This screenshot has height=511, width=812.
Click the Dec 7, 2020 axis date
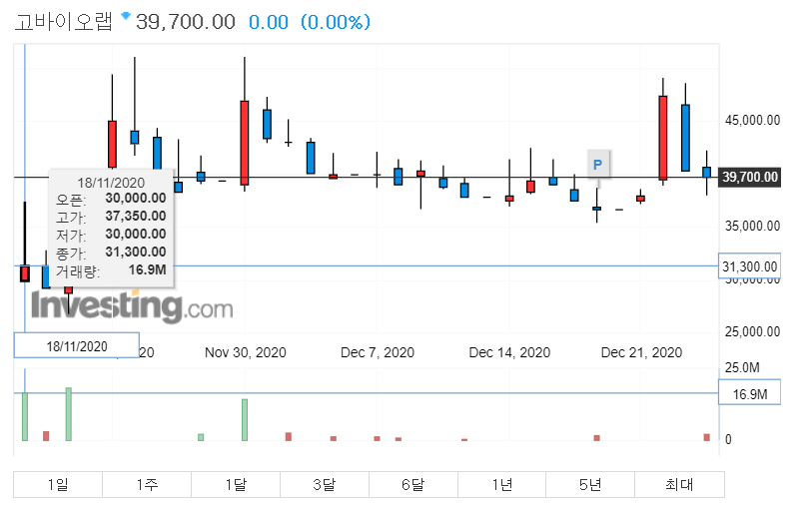tap(378, 352)
